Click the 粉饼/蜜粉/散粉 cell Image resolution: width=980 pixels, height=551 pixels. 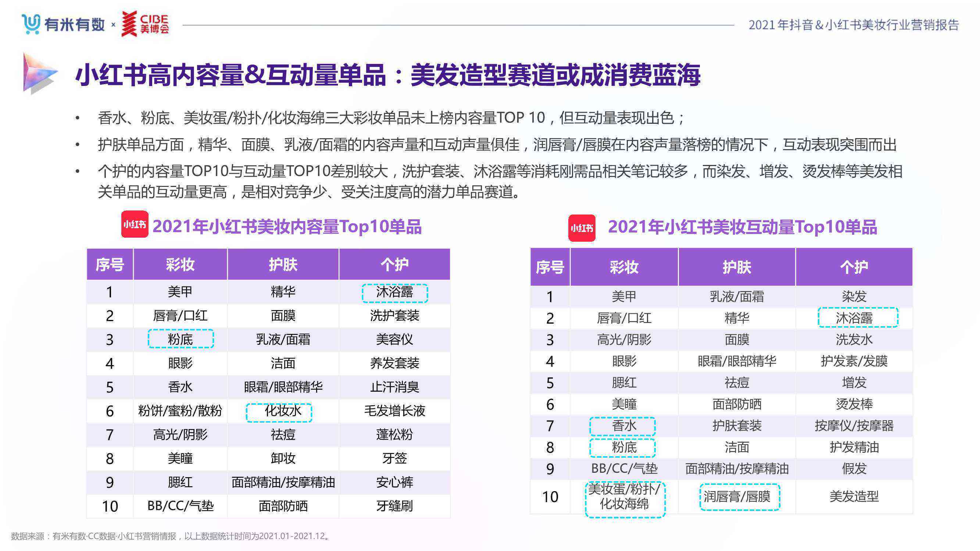click(180, 411)
